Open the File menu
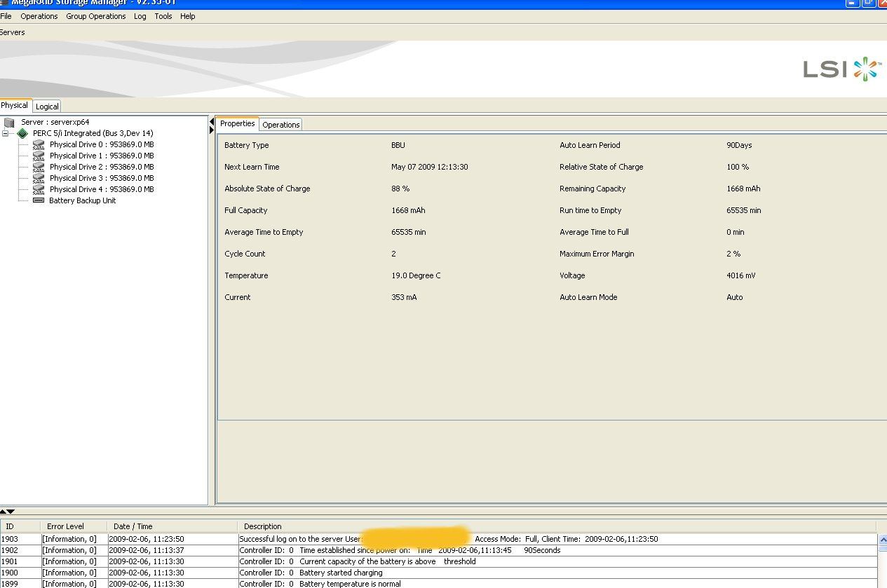 tap(6, 16)
